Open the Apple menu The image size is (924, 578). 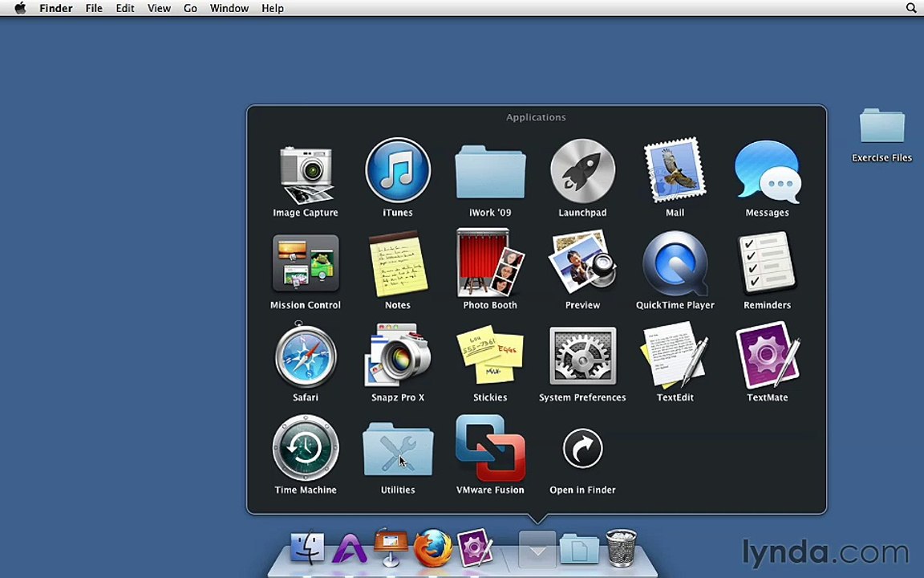click(x=20, y=8)
